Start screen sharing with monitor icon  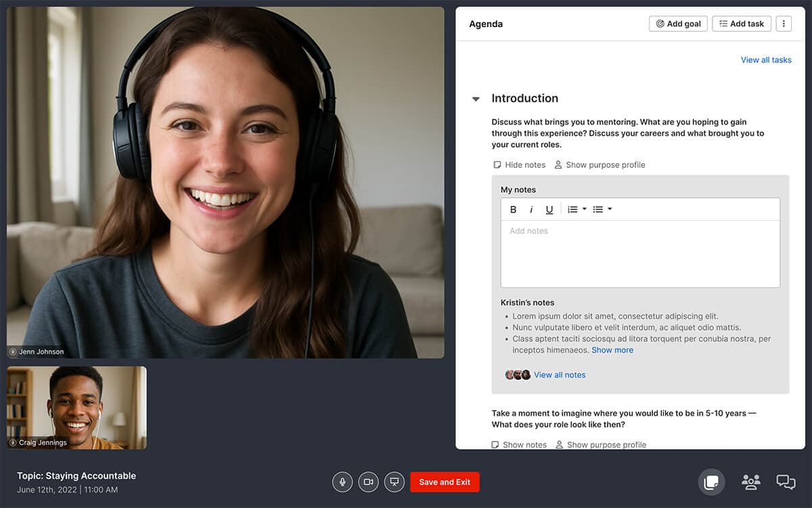(394, 482)
